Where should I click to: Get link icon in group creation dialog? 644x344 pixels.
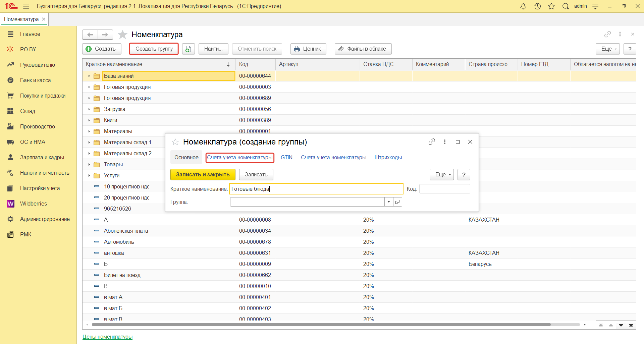click(432, 142)
